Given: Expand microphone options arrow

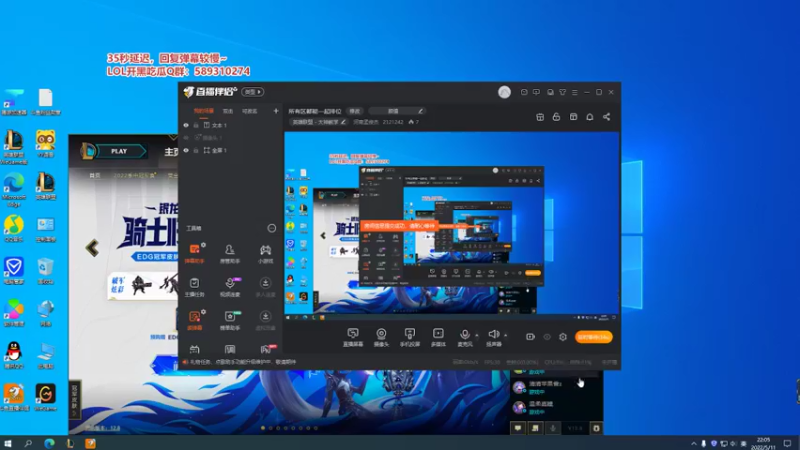Looking at the screenshot, I should pyautogui.click(x=477, y=335).
